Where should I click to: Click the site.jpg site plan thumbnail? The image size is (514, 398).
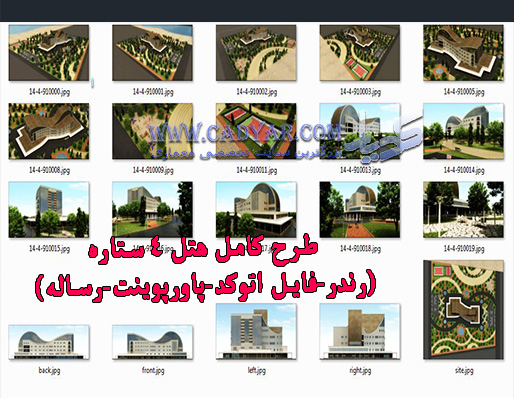pos(463,310)
